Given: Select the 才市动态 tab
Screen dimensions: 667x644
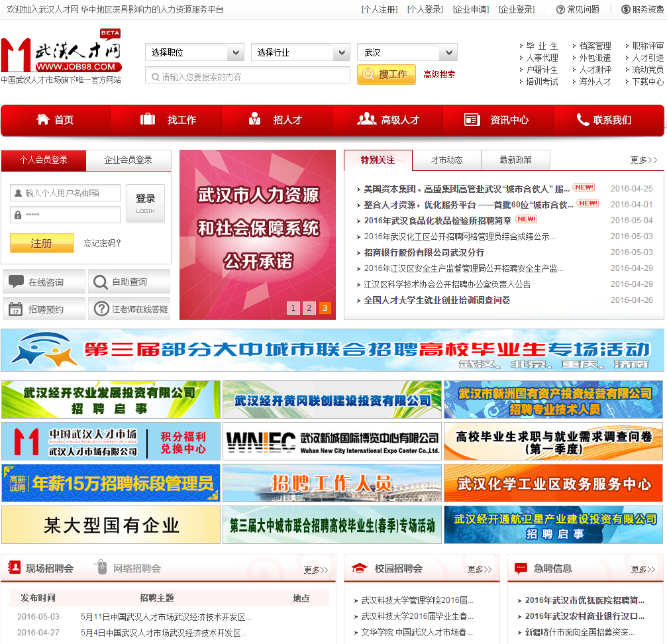Looking at the screenshot, I should (446, 160).
